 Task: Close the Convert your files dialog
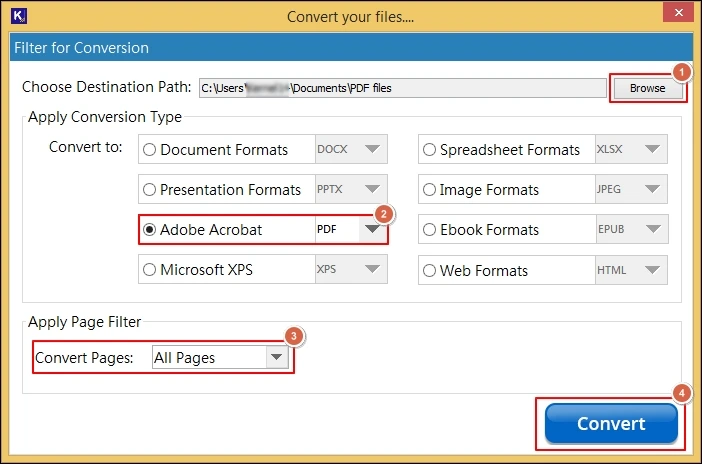point(678,13)
